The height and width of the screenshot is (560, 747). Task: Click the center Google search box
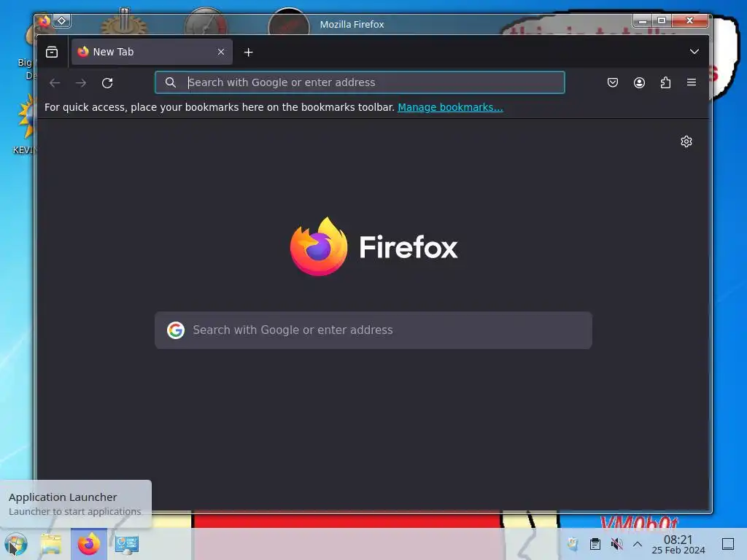(373, 330)
